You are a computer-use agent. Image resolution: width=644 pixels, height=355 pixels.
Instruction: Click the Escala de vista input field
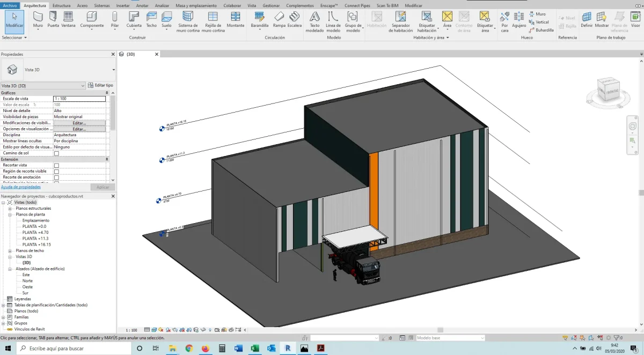pyautogui.click(x=79, y=99)
